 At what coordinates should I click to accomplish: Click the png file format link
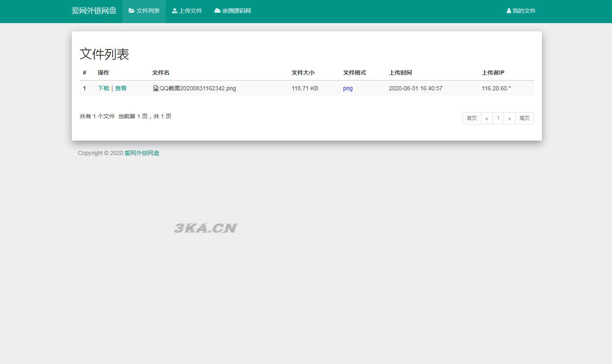click(x=348, y=88)
